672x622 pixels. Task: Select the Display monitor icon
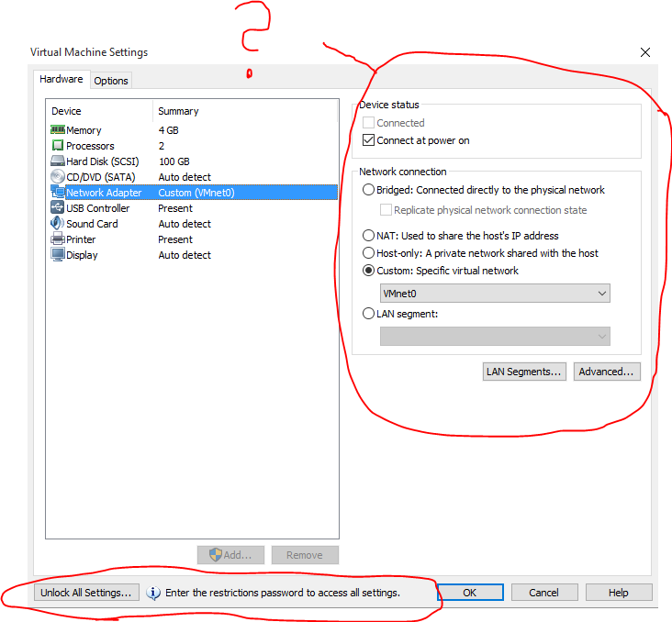(x=58, y=255)
